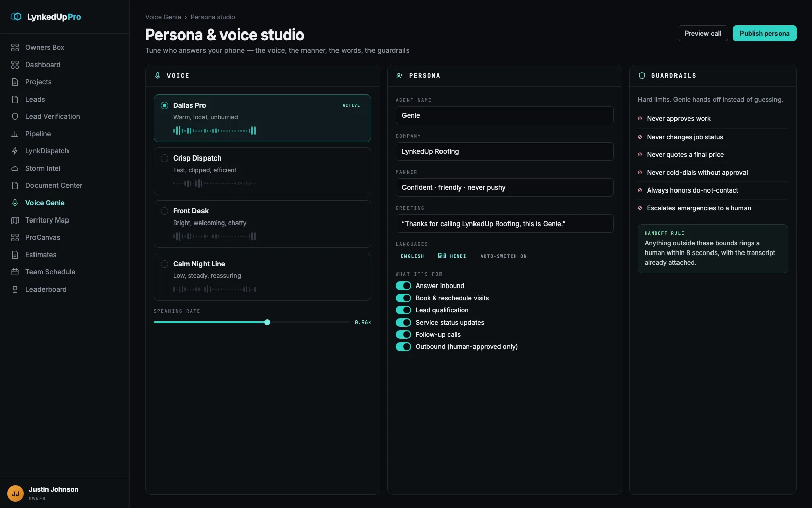Select the Crisp Dispatch voice radio
Screen dimensions: 812x508
click(x=164, y=158)
